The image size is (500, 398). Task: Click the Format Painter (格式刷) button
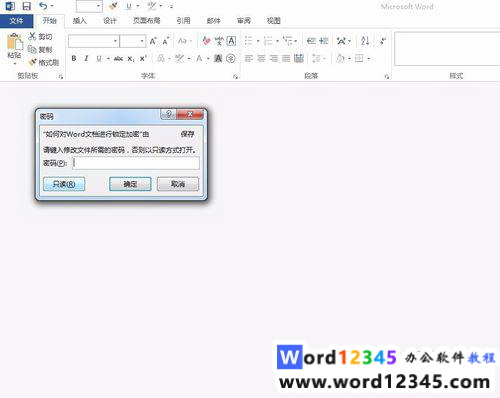tap(44, 62)
